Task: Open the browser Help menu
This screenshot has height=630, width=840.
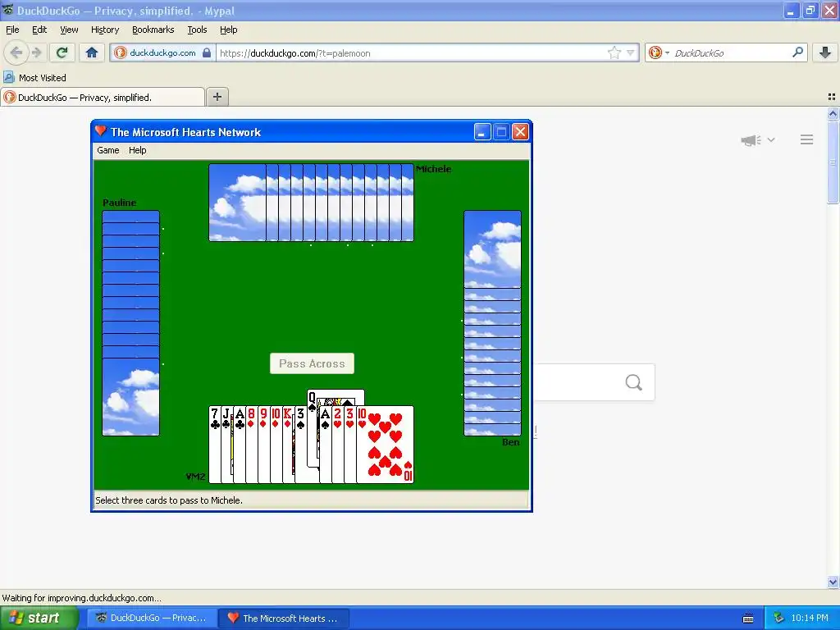Action: point(228,30)
